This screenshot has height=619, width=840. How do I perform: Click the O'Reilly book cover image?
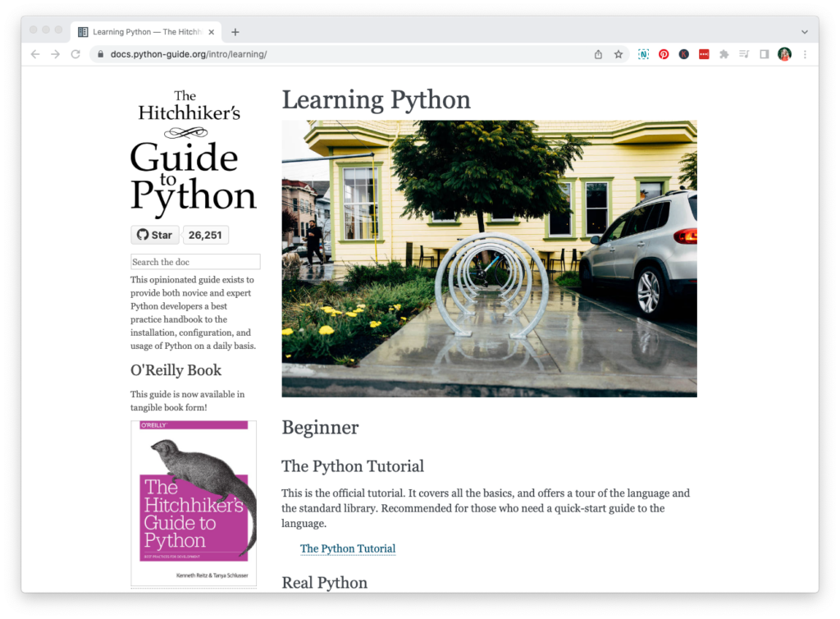click(194, 502)
